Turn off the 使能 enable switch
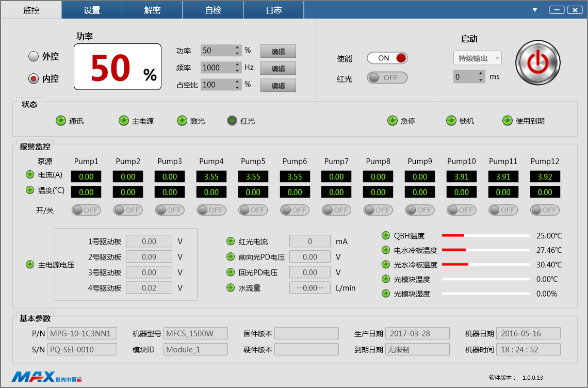 click(x=387, y=58)
